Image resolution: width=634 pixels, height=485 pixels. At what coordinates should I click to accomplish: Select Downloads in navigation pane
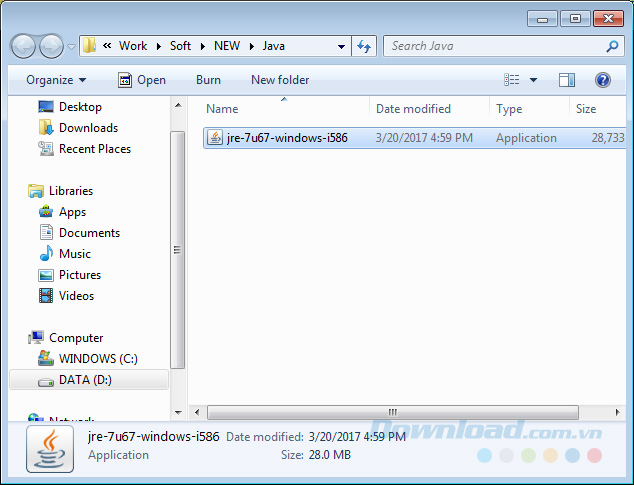click(x=89, y=128)
